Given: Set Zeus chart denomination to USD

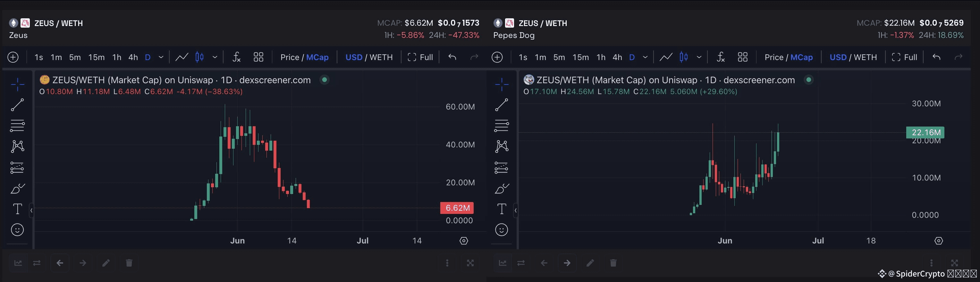Looking at the screenshot, I should tap(354, 57).
